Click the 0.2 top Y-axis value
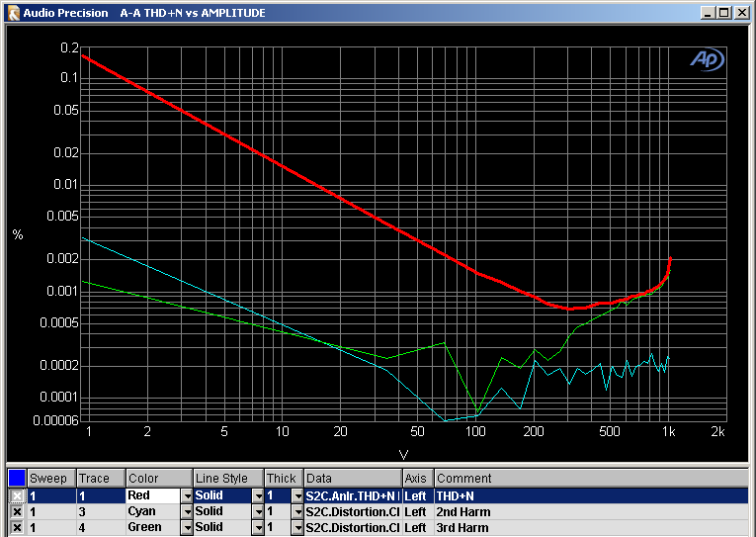 (69, 47)
